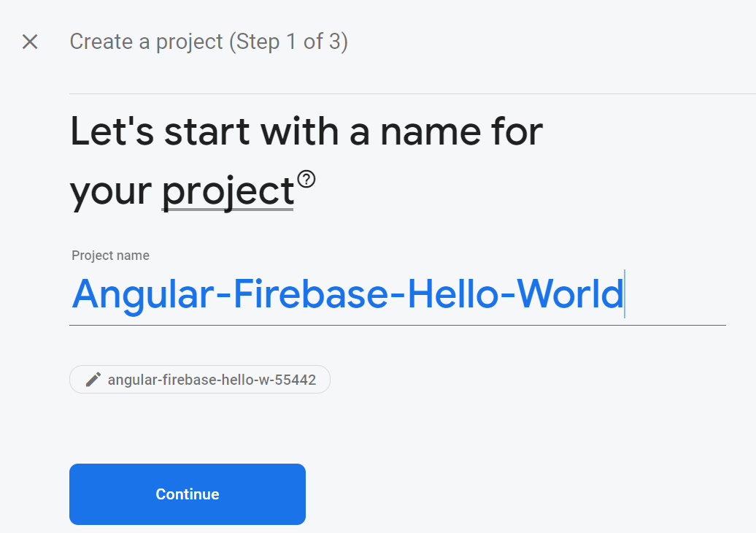
Task: Select the angular-firebase-hello-w-55442 project ID chip text
Action: [x=212, y=380]
